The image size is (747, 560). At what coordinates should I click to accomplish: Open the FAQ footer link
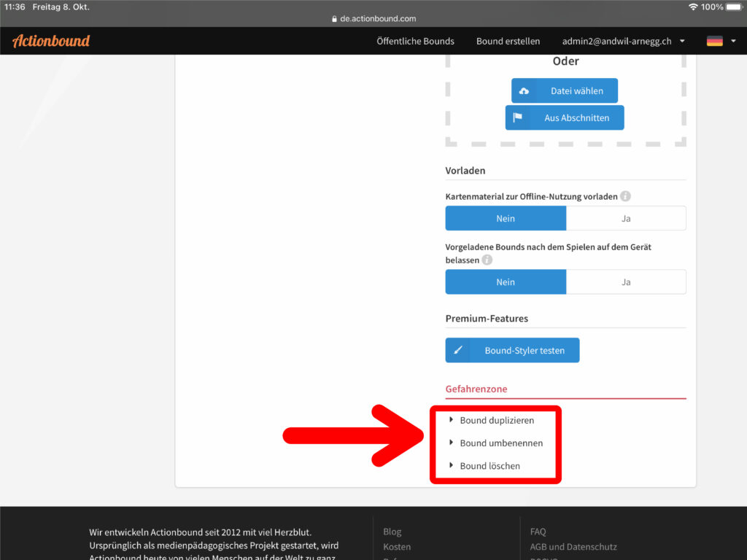tap(538, 532)
